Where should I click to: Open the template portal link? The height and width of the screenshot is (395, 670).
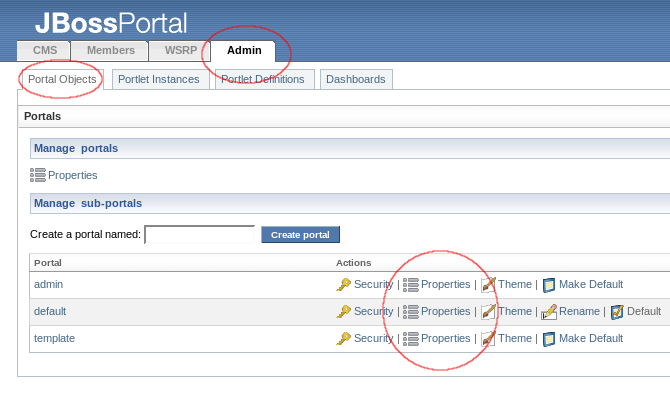pos(54,339)
